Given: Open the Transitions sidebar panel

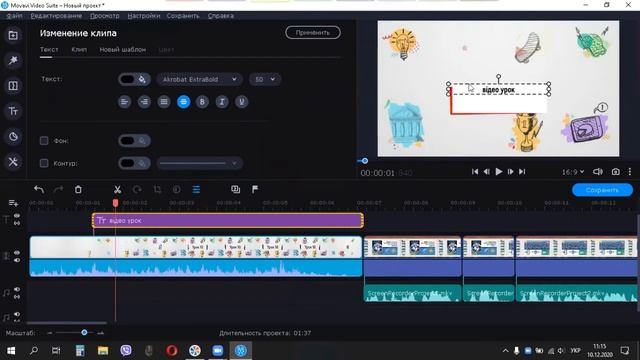Looking at the screenshot, I should pyautogui.click(x=13, y=86).
